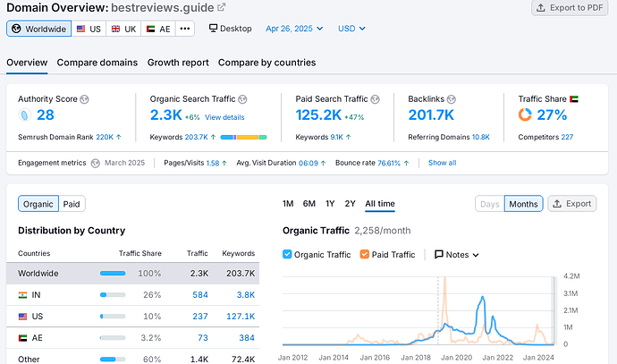Image resolution: width=617 pixels, height=364 pixels.
Task: Click the Worldwide traffic share bar
Action: point(113,273)
